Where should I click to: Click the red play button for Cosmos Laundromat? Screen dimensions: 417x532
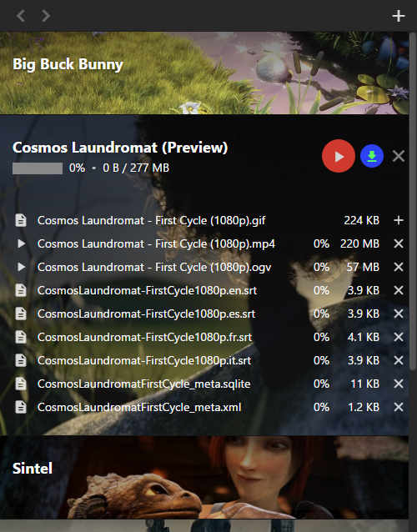(339, 156)
